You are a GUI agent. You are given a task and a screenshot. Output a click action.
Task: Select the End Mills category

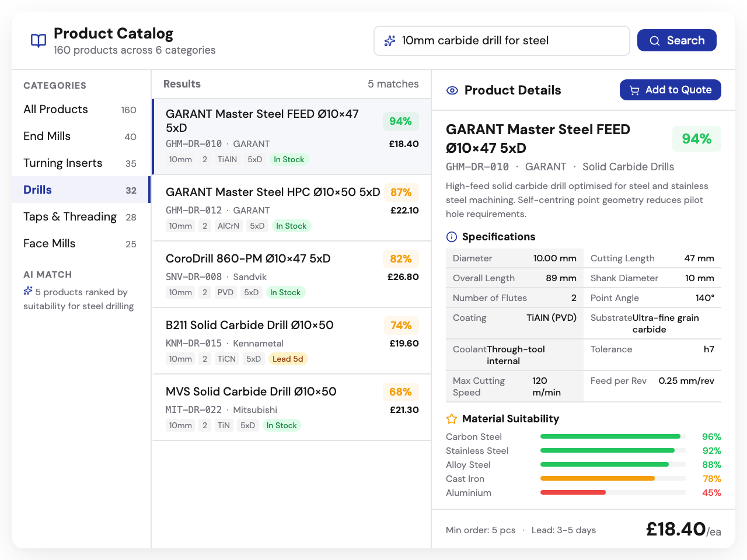point(47,136)
